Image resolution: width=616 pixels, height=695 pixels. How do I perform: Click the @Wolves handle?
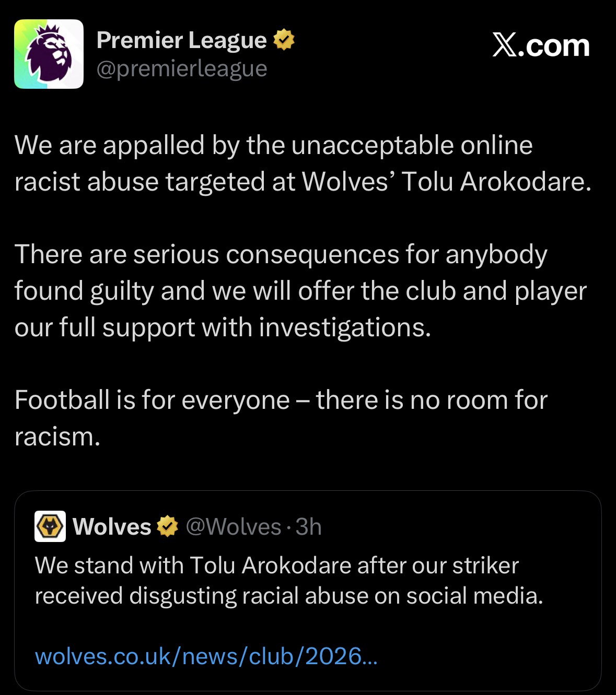(234, 526)
